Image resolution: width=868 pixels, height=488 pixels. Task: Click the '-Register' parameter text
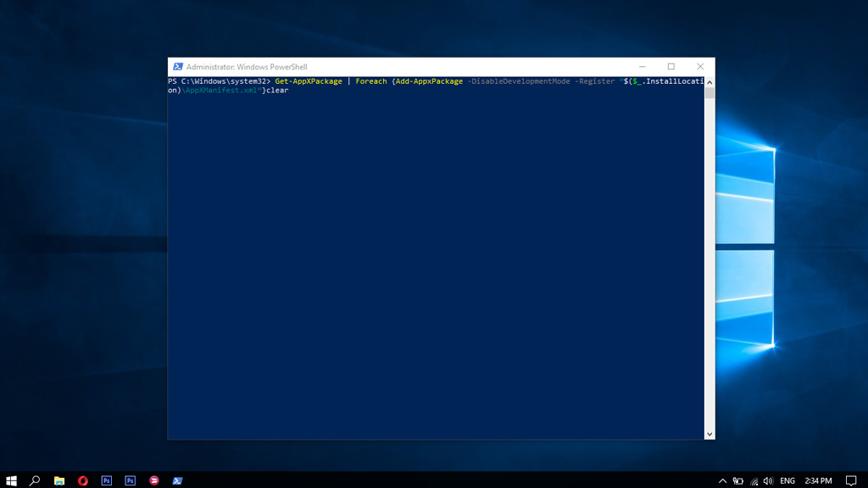pos(594,81)
